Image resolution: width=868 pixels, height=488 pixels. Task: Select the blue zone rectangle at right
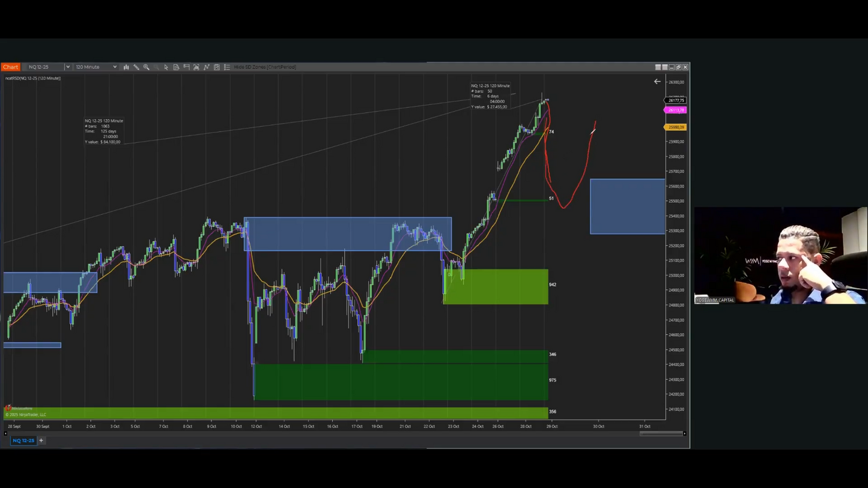click(x=627, y=206)
